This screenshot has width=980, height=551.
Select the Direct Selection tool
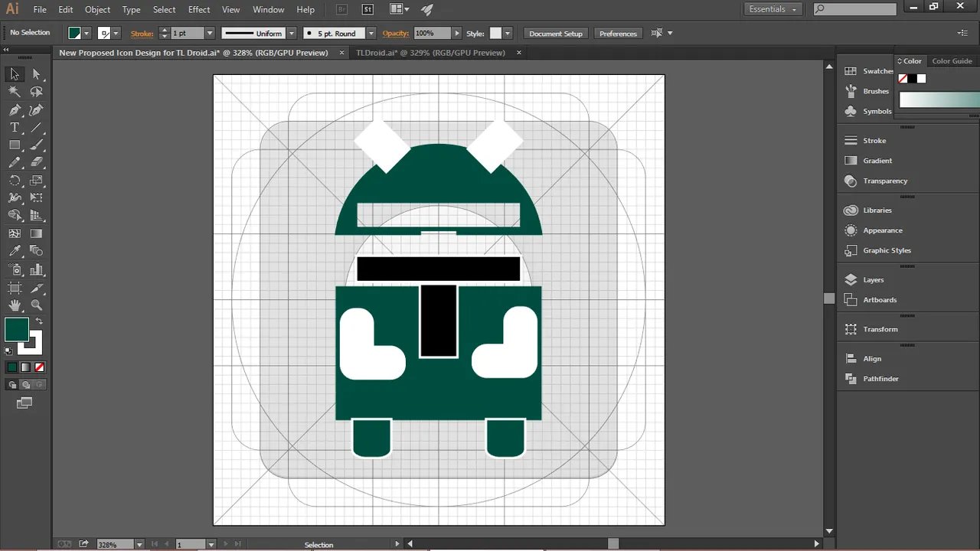point(36,74)
